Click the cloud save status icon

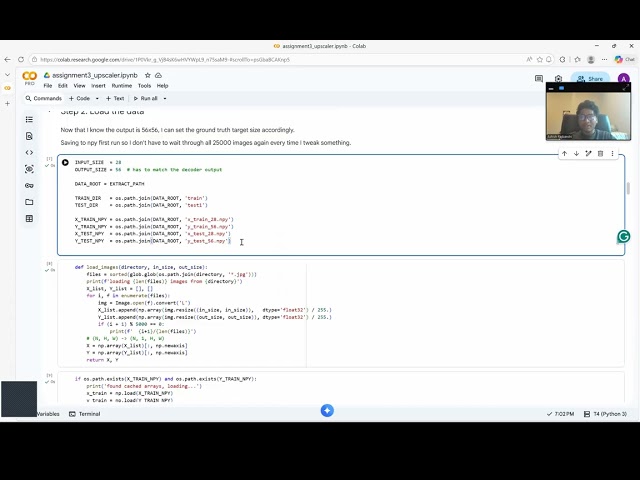click(x=158, y=76)
